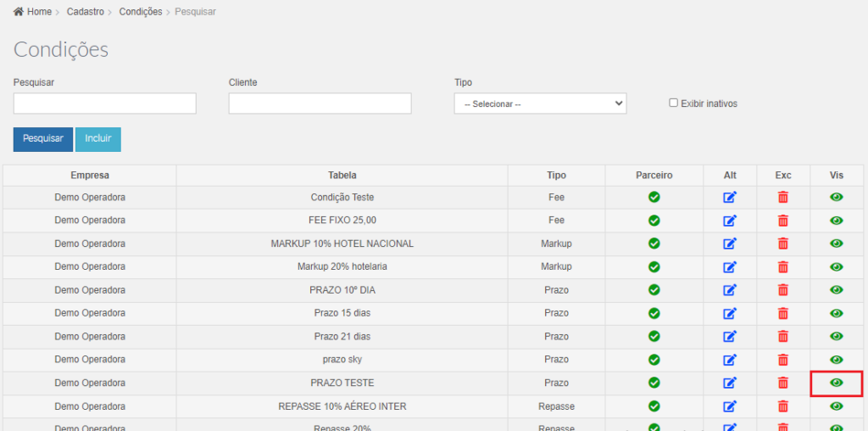Image resolution: width=868 pixels, height=431 pixels.
Task: Open Cadastro in the breadcrumb
Action: point(86,12)
